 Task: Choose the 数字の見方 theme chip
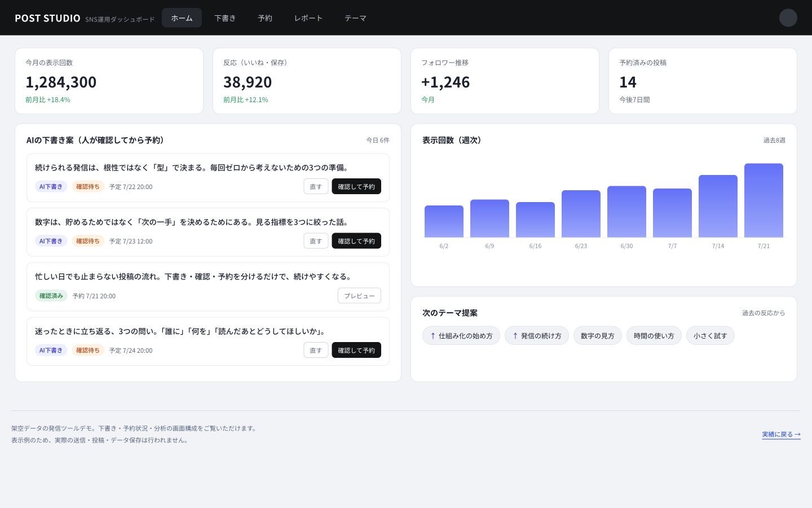598,335
